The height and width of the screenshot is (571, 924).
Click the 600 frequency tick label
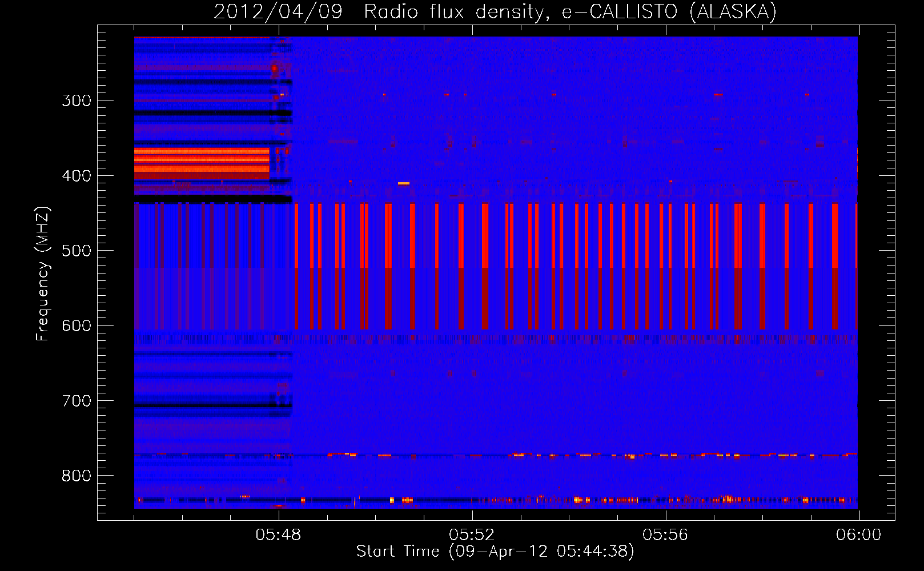(77, 326)
